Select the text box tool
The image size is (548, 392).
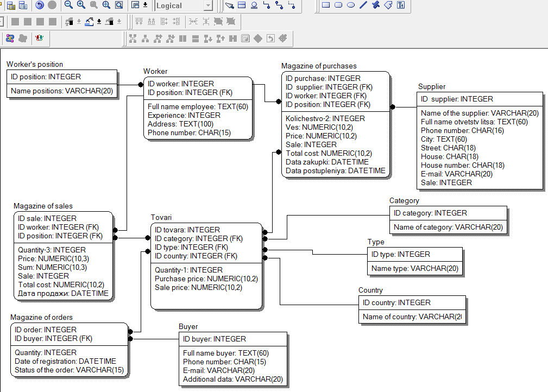coord(401,5)
